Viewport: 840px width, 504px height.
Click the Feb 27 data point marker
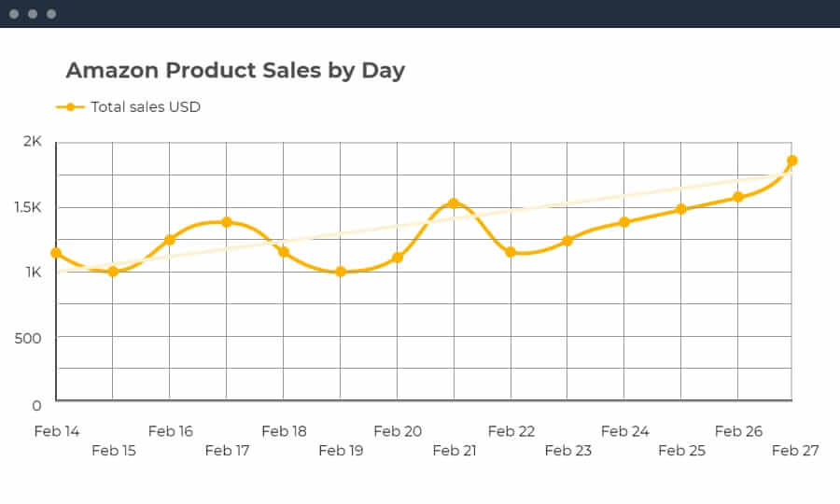pos(792,161)
